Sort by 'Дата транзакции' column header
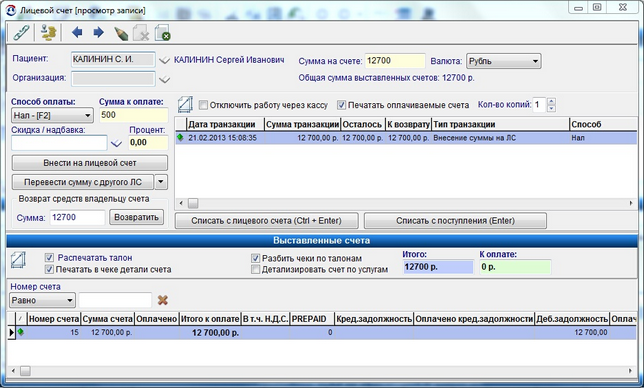This screenshot has width=644, height=388. (x=225, y=124)
